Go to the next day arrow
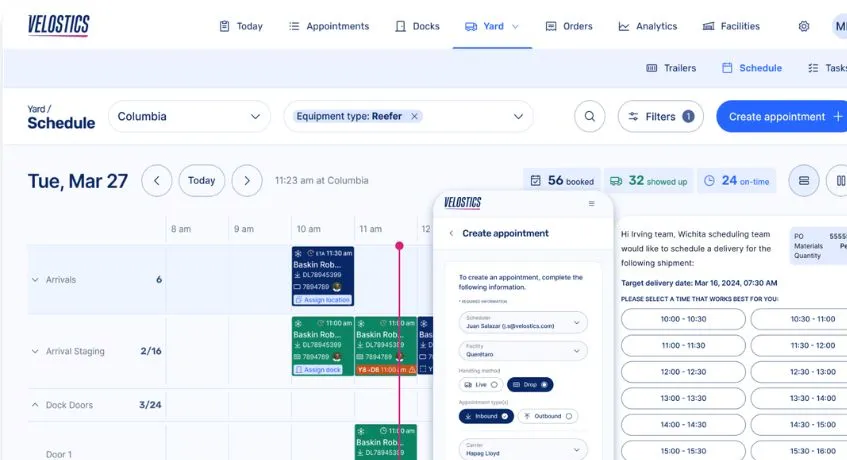 247,180
